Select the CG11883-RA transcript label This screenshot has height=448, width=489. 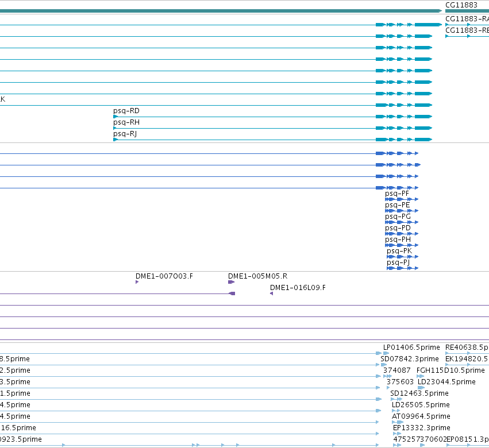coord(467,19)
